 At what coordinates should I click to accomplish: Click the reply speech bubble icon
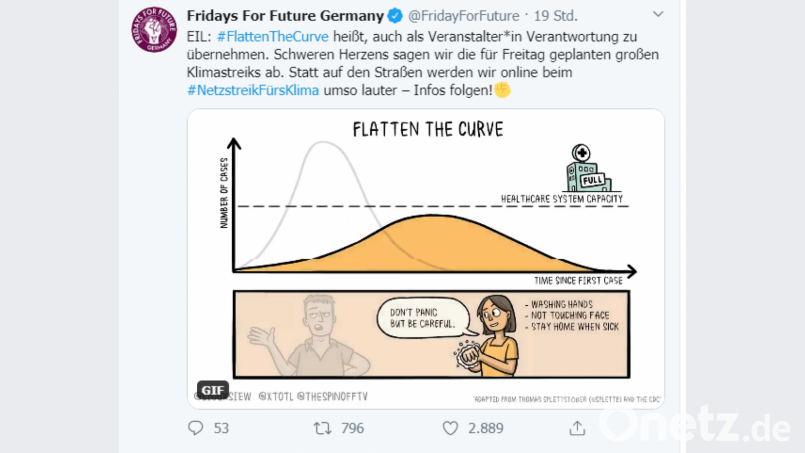point(195,428)
